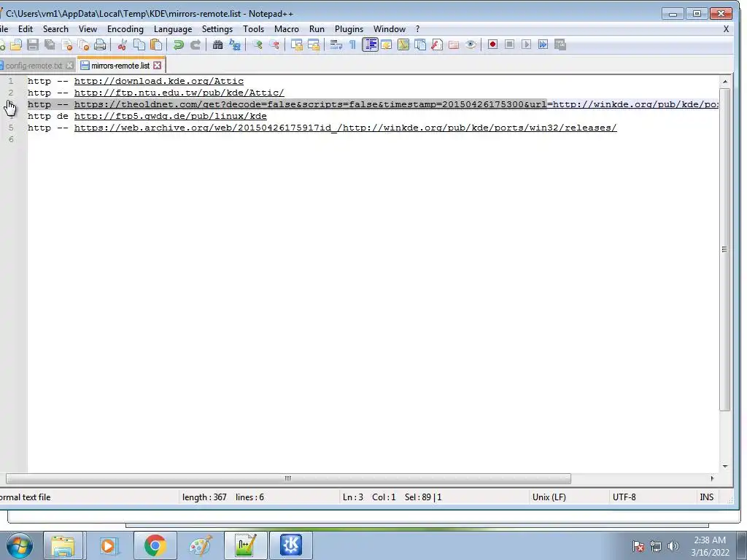Click the Save Recorded Macro icon

point(560,44)
